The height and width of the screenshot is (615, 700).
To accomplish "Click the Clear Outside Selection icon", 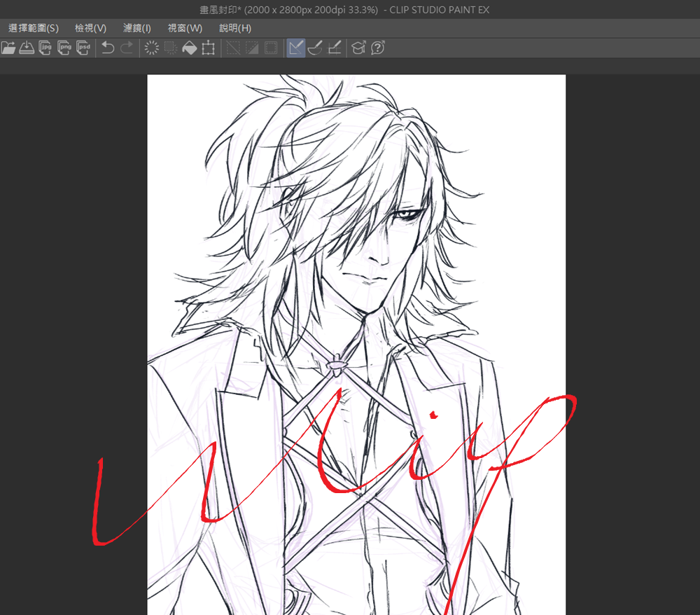I will pos(171,48).
